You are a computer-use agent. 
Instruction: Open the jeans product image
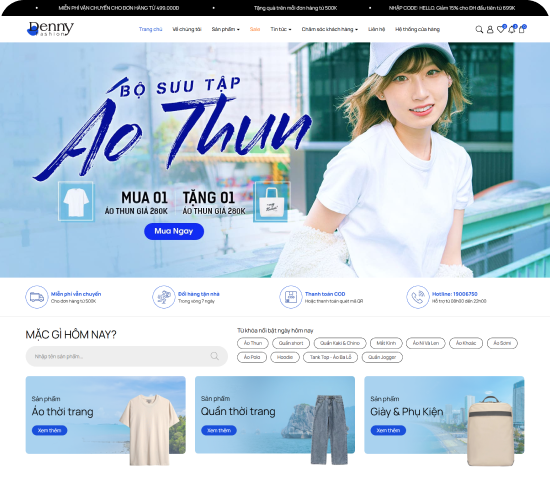329,430
